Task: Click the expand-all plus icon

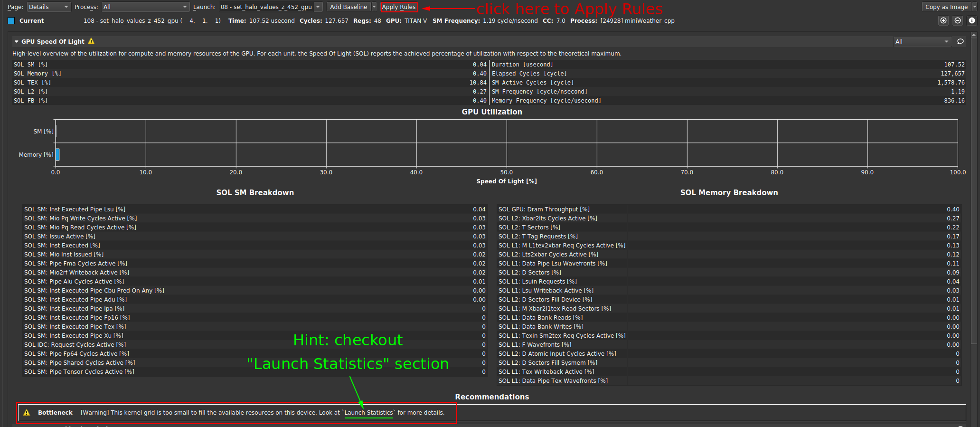Action: point(943,20)
